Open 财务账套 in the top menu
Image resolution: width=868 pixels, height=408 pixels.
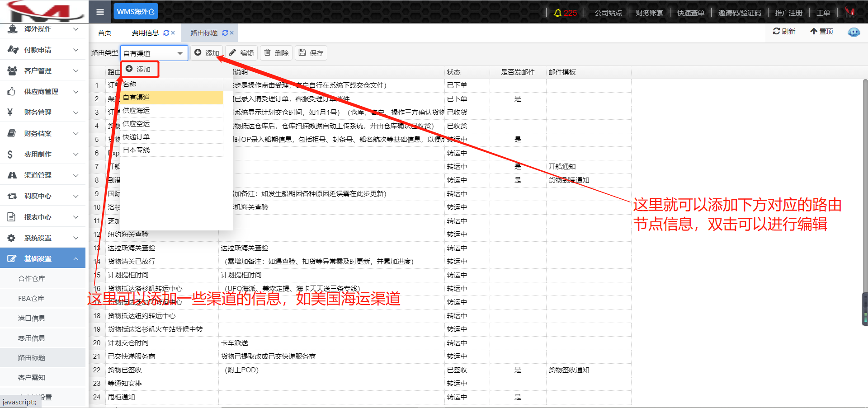coord(649,13)
